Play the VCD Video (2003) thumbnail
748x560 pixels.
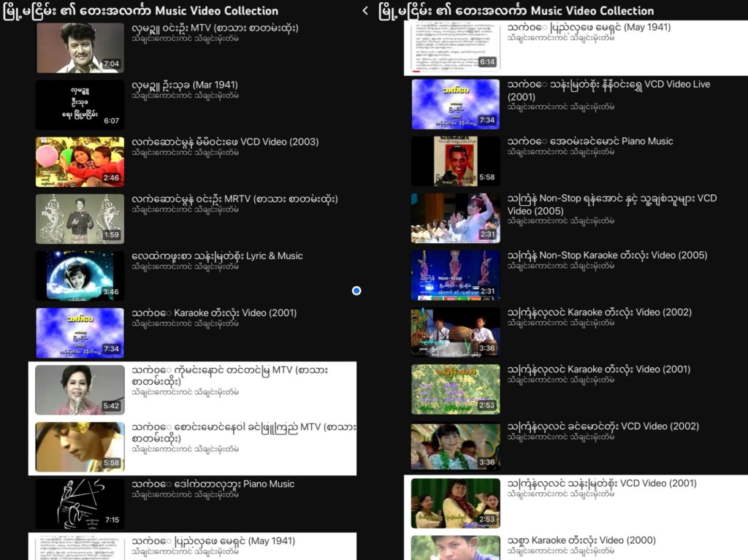pos(80,161)
